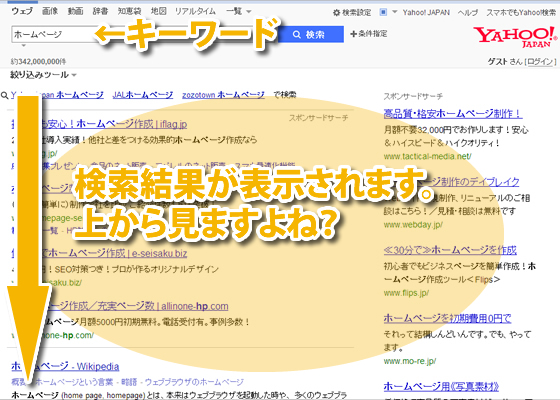Click the www.tactical-media.net URL
The width and height of the screenshot is (560, 400).
[428, 156]
